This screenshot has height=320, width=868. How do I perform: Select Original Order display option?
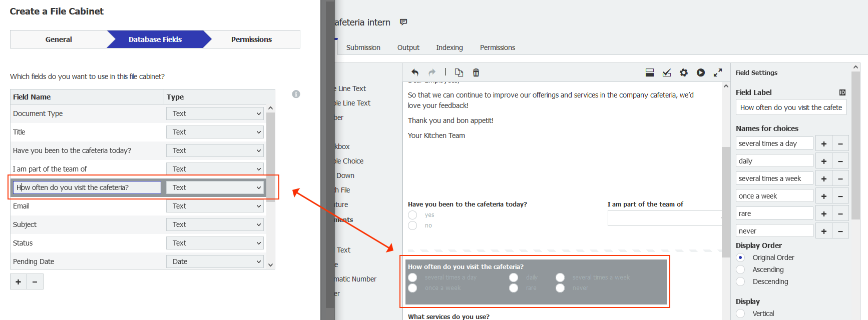[740, 257]
